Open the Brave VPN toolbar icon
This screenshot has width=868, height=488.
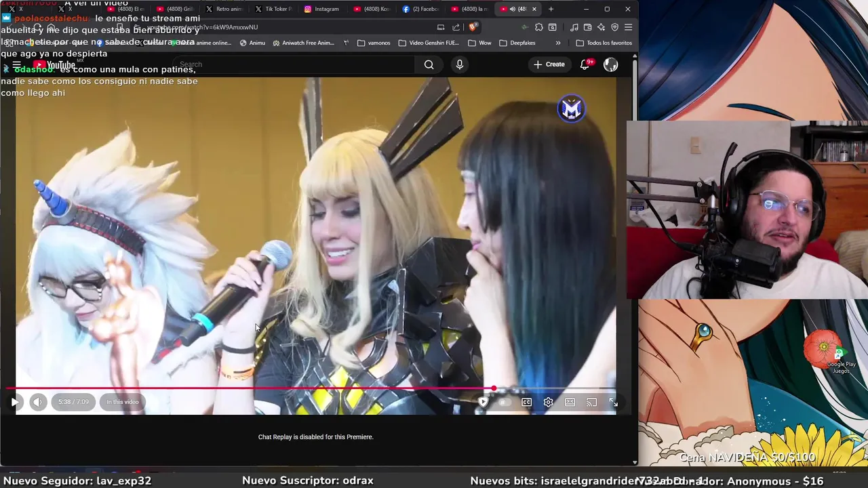point(614,27)
